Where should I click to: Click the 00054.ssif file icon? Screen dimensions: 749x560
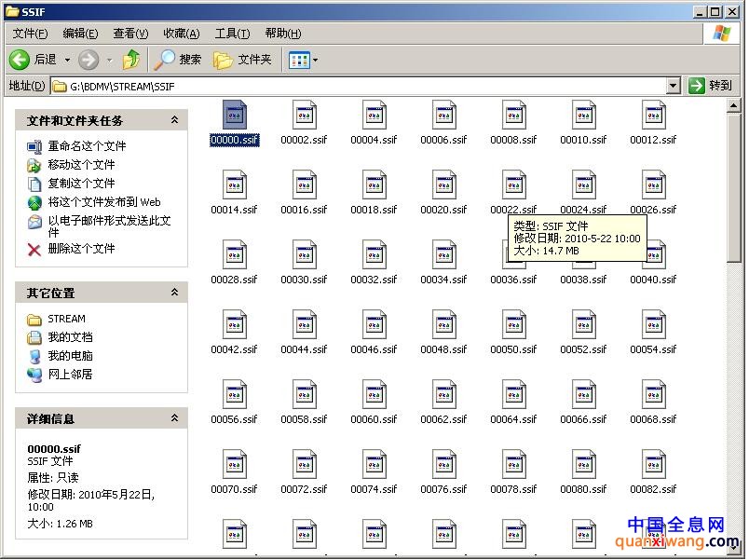(x=653, y=324)
